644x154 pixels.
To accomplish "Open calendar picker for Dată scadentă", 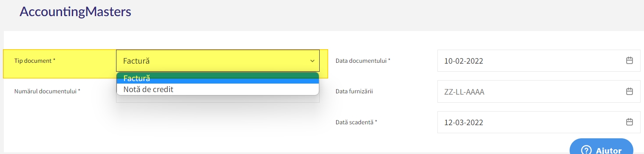I will [630, 122].
